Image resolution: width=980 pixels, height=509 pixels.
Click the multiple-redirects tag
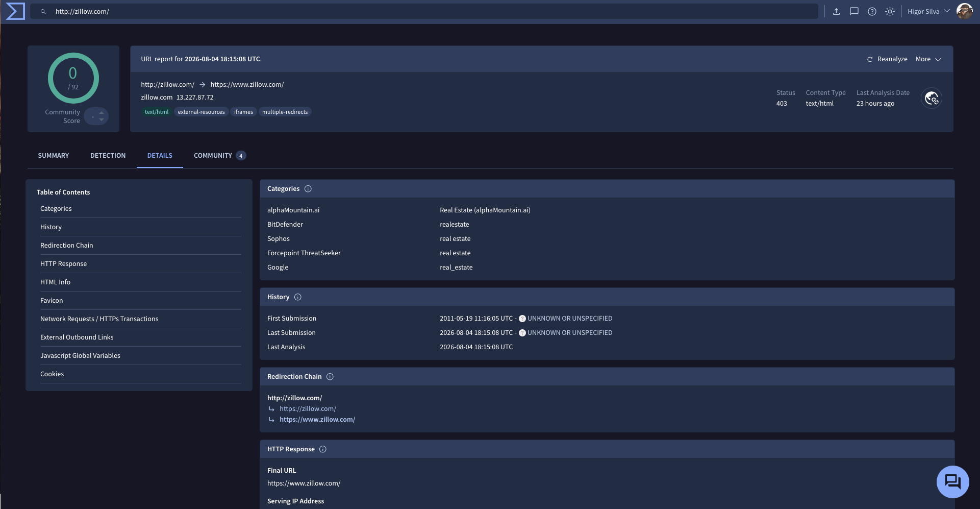pyautogui.click(x=285, y=112)
